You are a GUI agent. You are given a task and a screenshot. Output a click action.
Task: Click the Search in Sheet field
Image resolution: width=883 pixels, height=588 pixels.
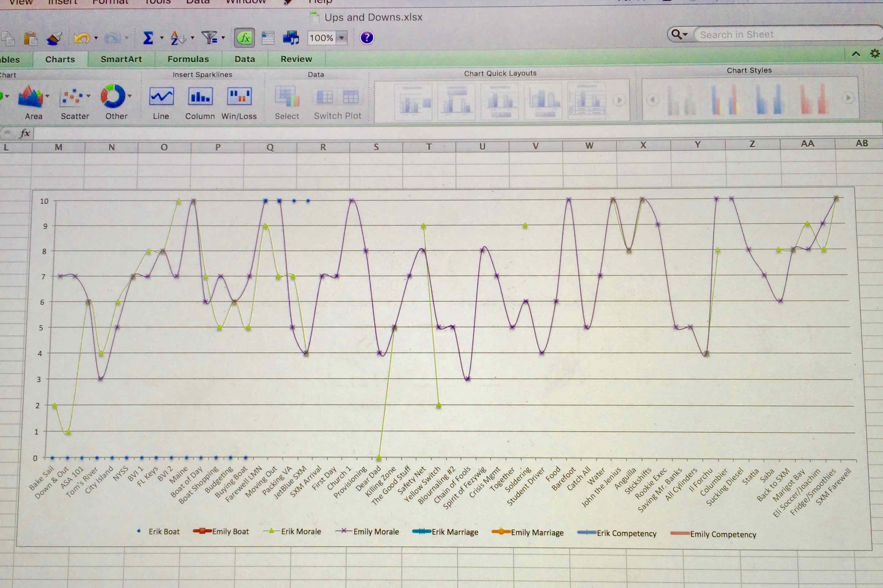point(788,35)
